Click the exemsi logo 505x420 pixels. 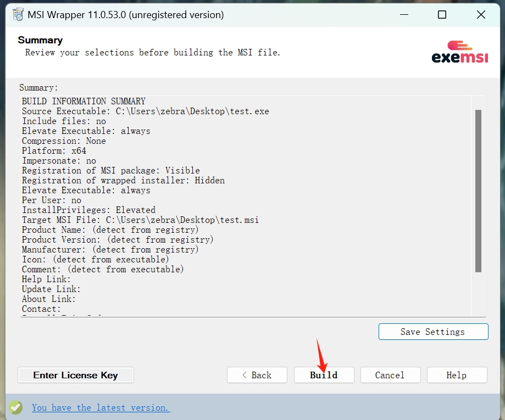[x=459, y=52]
